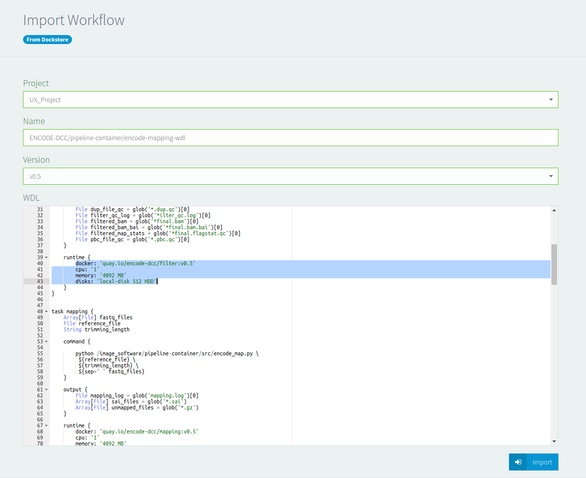Click the 'File filtered_map_stats' line

pyautogui.click(x=158, y=234)
